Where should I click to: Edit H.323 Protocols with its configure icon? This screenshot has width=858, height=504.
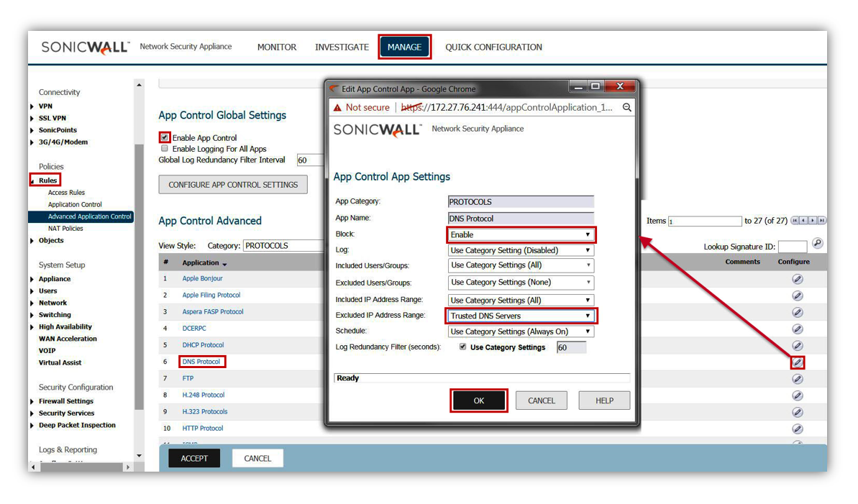[x=798, y=412]
